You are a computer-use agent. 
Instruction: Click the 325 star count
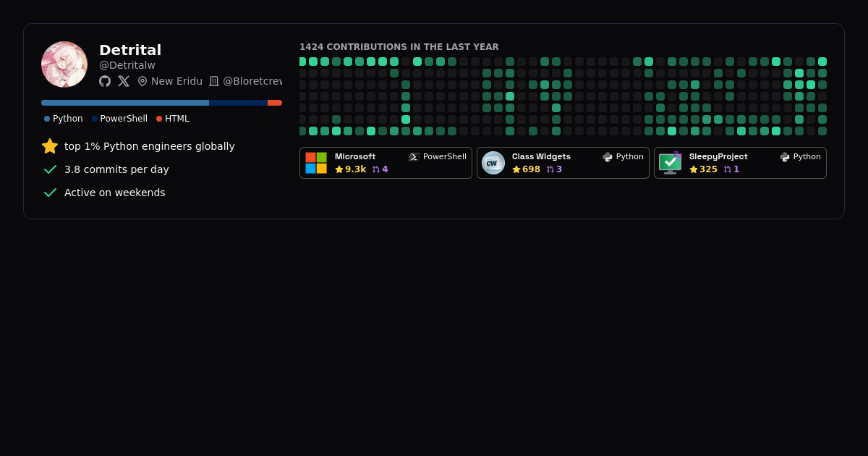tap(708, 169)
